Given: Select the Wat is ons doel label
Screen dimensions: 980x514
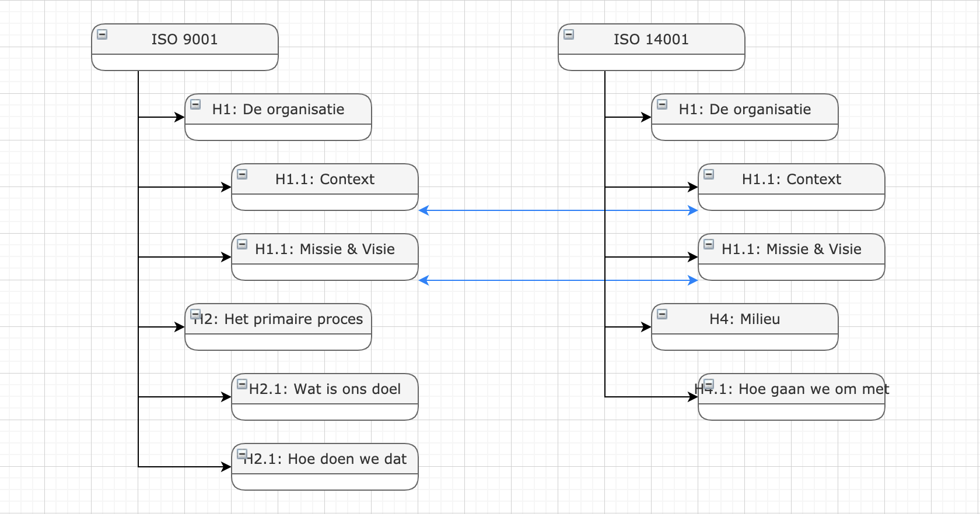Looking at the screenshot, I should point(325,389).
